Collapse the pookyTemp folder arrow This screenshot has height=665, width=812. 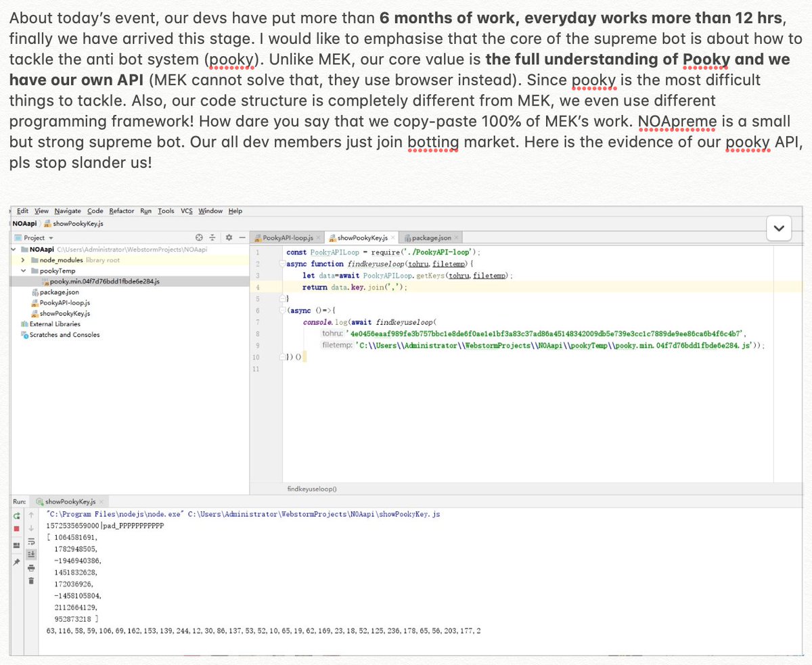(x=24, y=271)
